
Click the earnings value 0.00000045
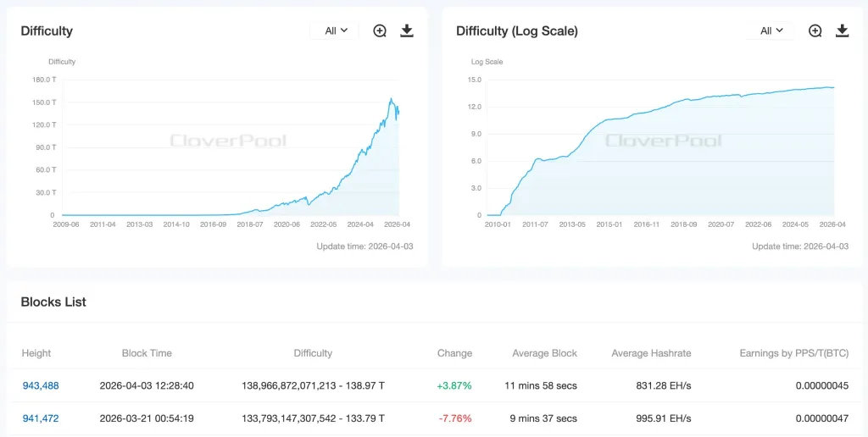[x=822, y=385]
